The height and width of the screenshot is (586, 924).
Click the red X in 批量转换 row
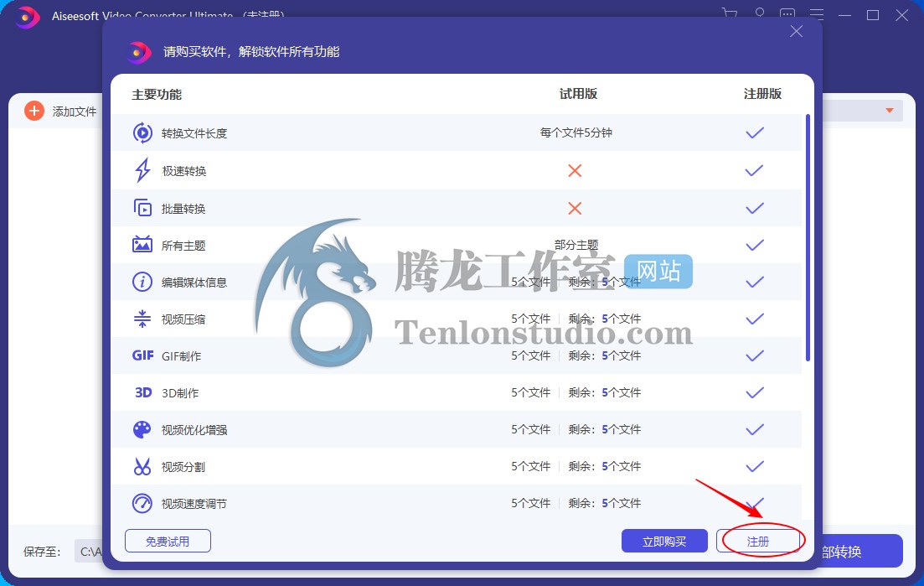coord(575,208)
